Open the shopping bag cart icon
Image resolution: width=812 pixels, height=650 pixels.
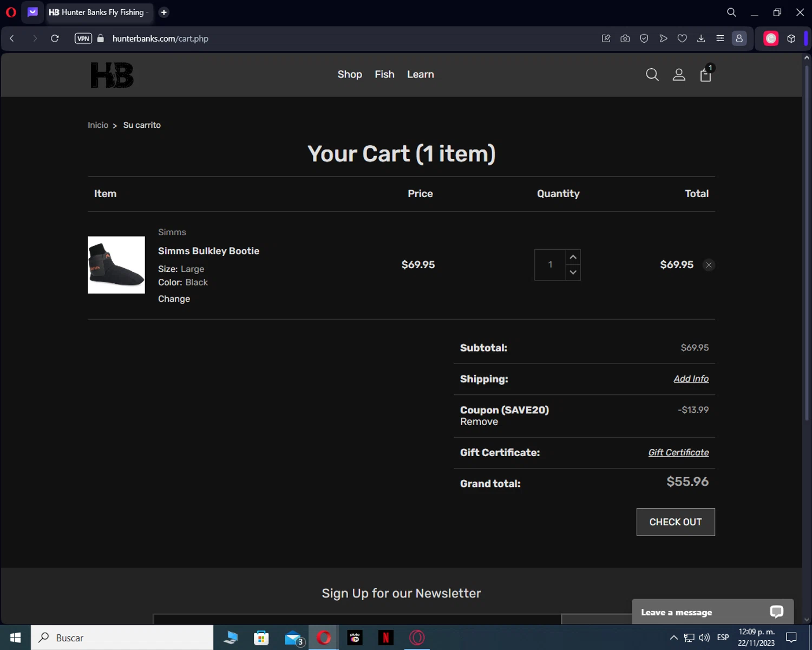click(706, 74)
